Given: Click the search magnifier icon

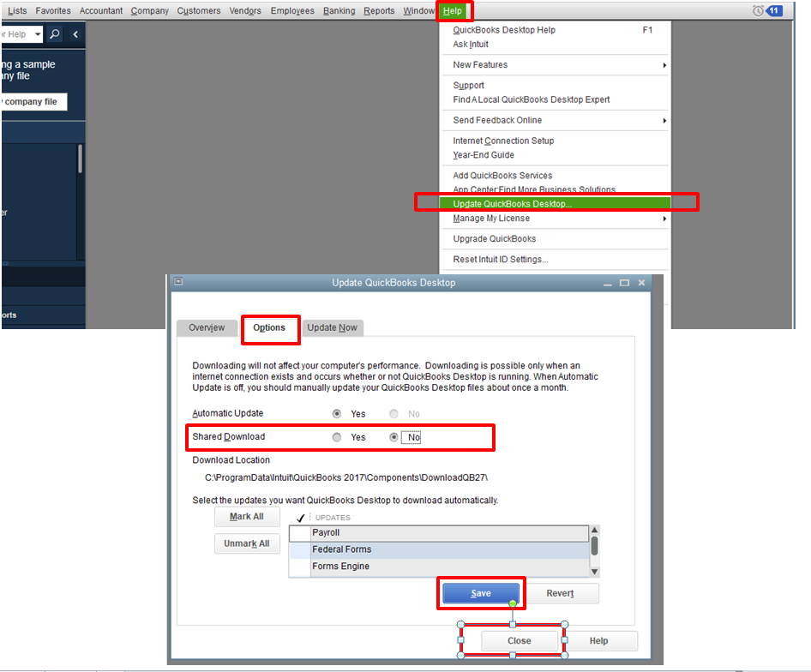Looking at the screenshot, I should (x=54, y=34).
